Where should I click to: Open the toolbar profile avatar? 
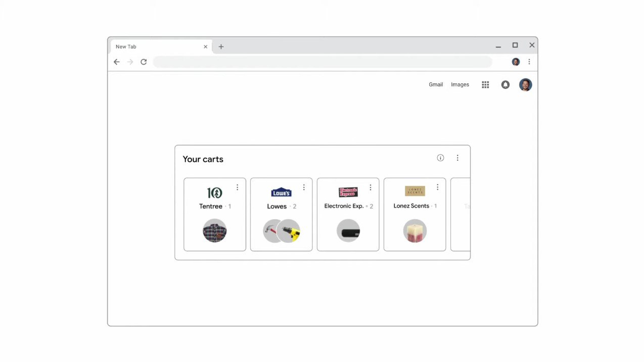[x=516, y=62]
